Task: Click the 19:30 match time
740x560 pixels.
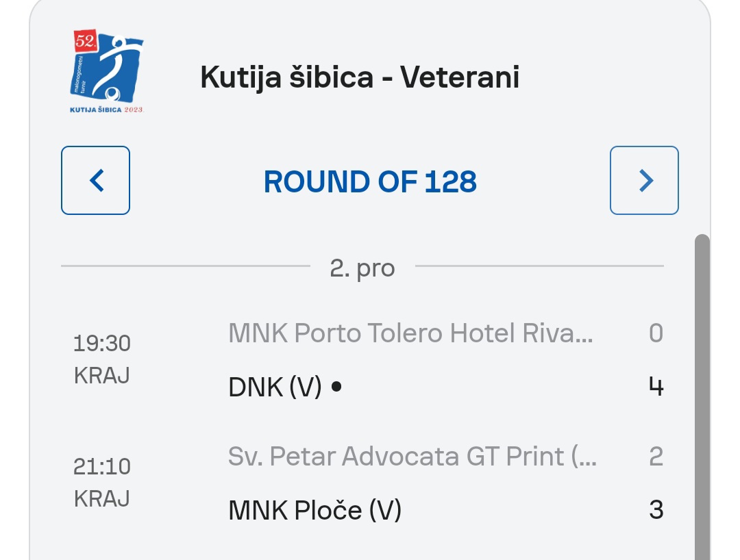Action: pos(102,344)
